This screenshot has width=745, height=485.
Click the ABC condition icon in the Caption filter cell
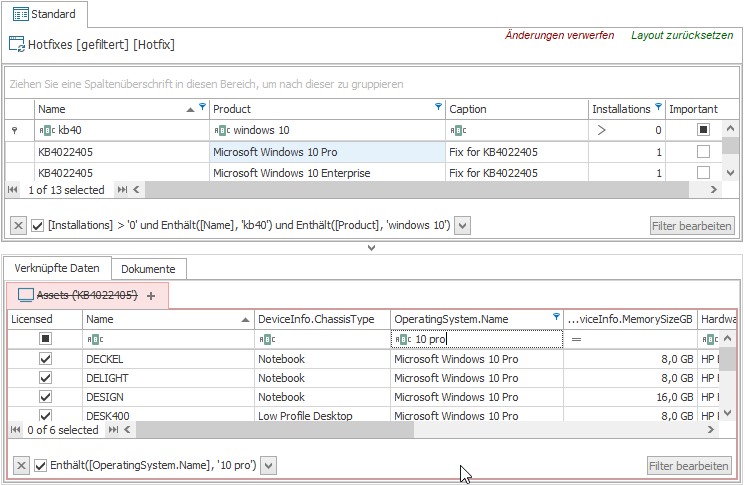(x=458, y=130)
